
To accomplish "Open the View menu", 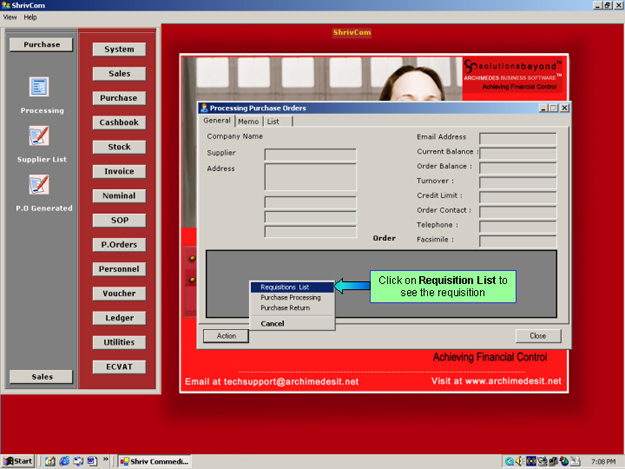I will [x=10, y=17].
